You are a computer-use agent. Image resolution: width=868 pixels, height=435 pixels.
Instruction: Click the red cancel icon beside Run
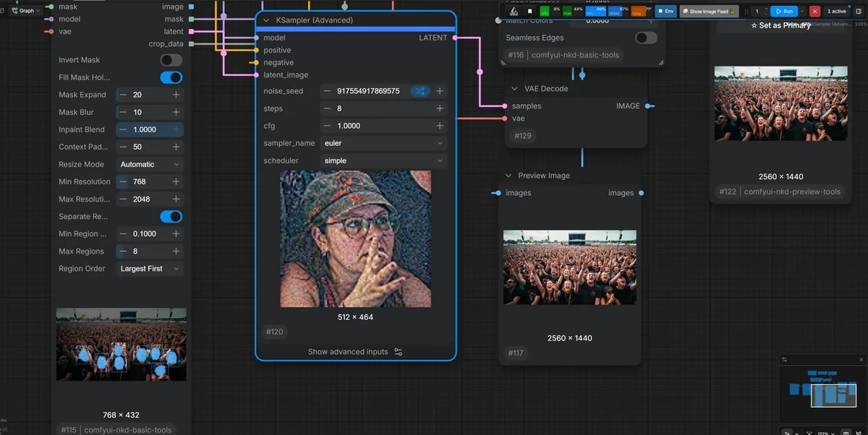click(x=814, y=12)
